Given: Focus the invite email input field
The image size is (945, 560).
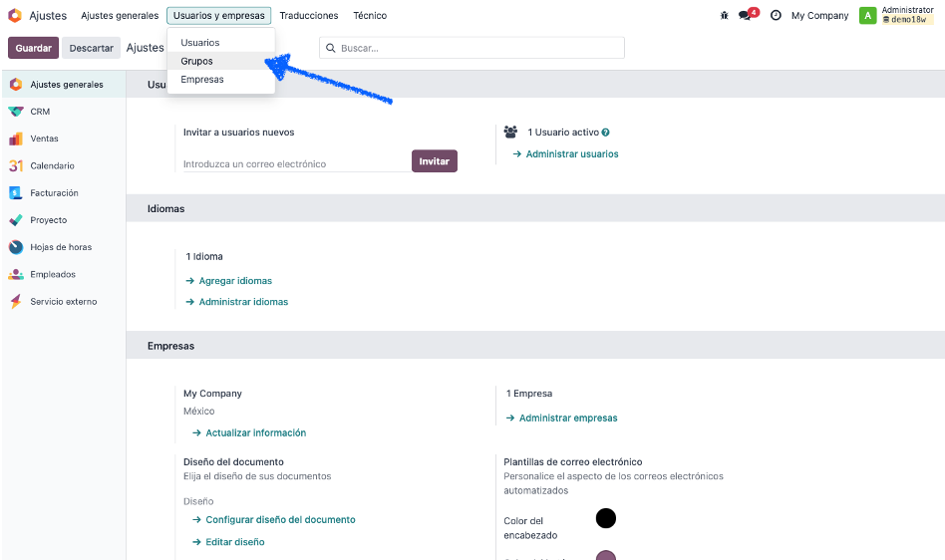Looking at the screenshot, I should (296, 163).
